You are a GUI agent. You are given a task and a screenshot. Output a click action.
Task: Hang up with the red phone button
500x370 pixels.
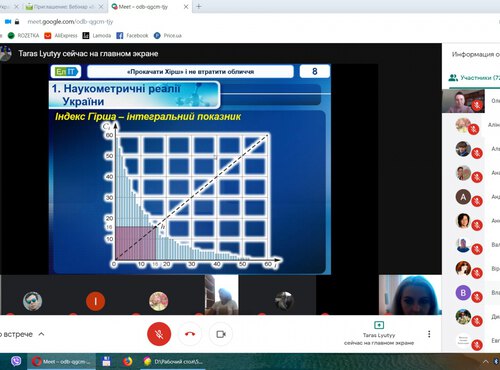(x=190, y=334)
